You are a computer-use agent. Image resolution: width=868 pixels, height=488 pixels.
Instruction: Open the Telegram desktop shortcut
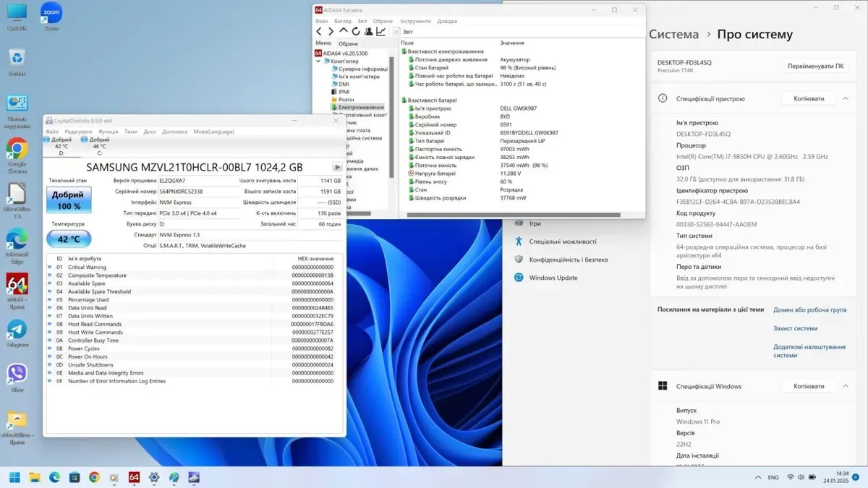tap(17, 330)
